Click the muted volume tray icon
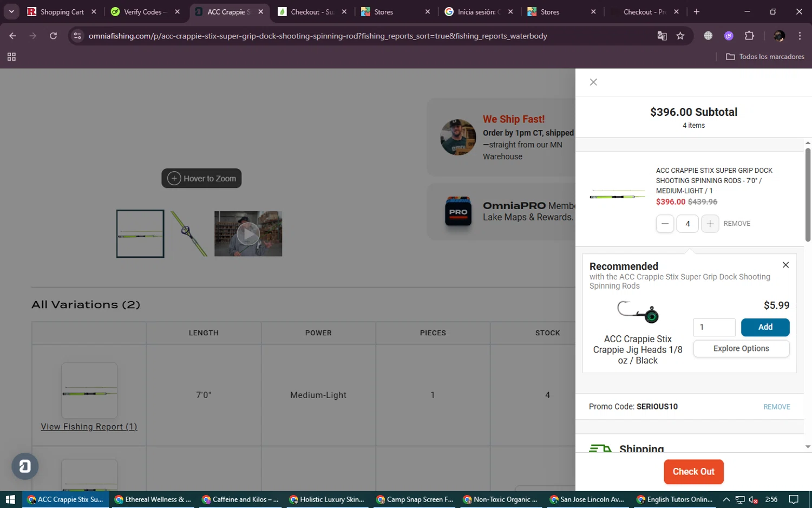812x508 pixels. [x=753, y=499]
